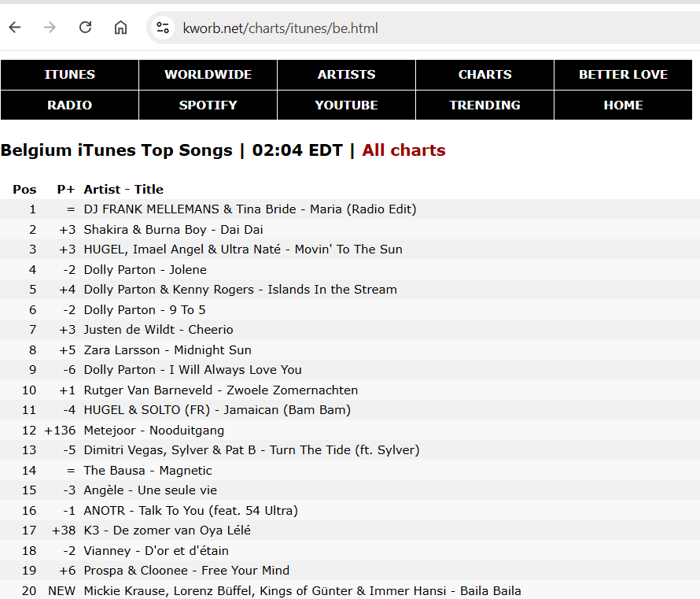Open the ITUNES menu item

(70, 75)
